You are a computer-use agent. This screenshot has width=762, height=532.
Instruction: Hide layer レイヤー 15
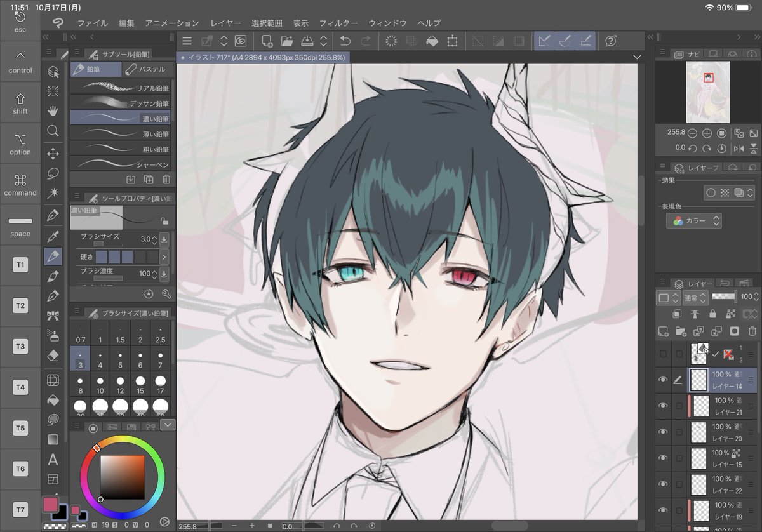click(663, 458)
